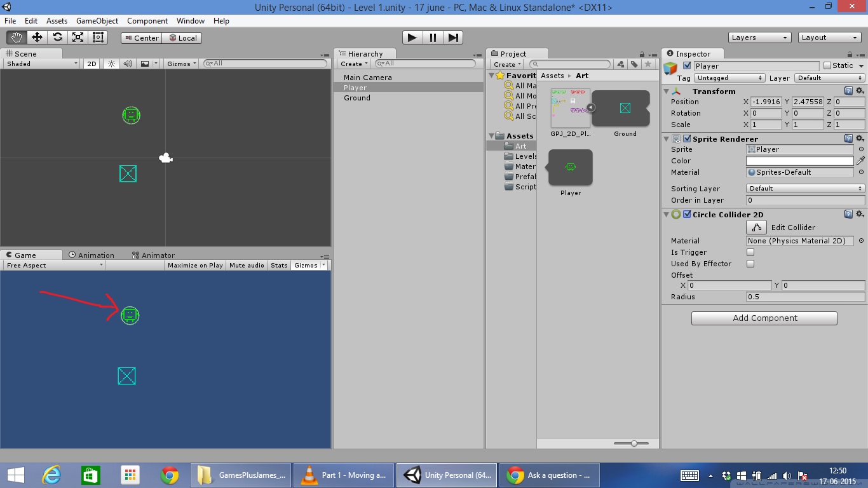This screenshot has height=488, width=868.
Task: Select the Move (translate) tool
Action: [37, 37]
